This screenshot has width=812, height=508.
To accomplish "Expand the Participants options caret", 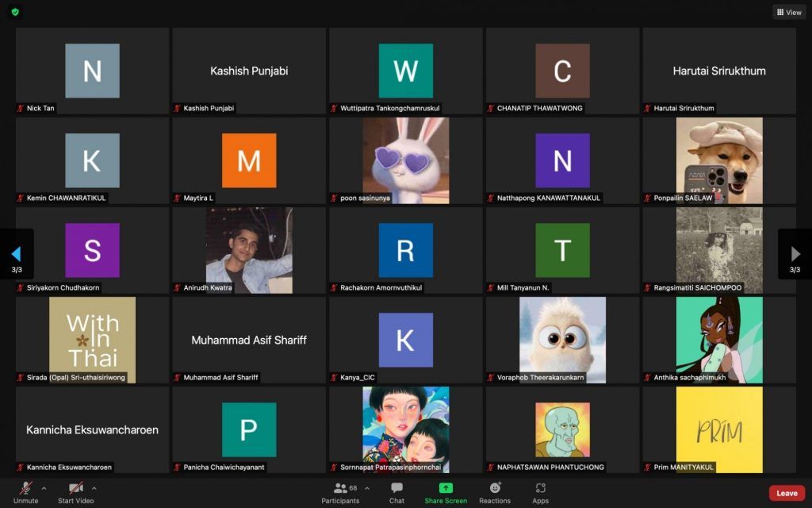I will (x=366, y=488).
